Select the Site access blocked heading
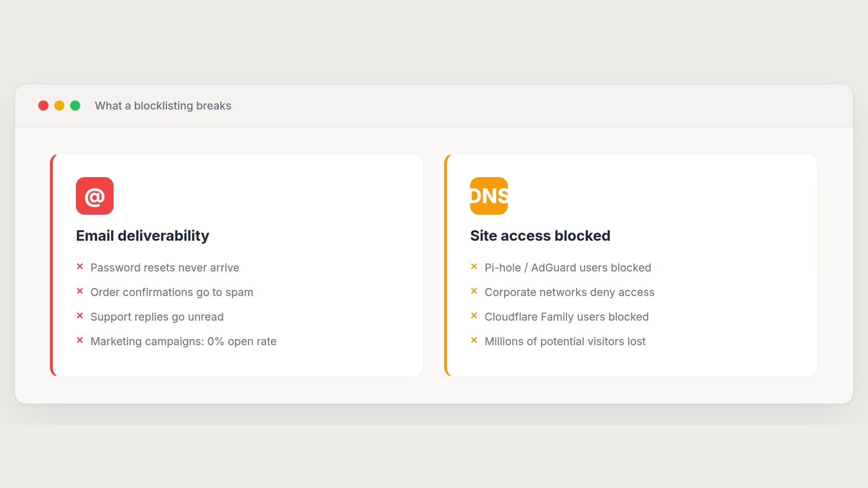 coord(540,236)
